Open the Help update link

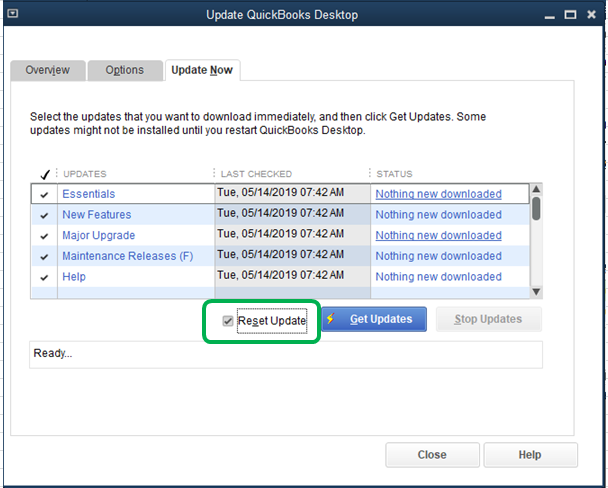[x=74, y=276]
